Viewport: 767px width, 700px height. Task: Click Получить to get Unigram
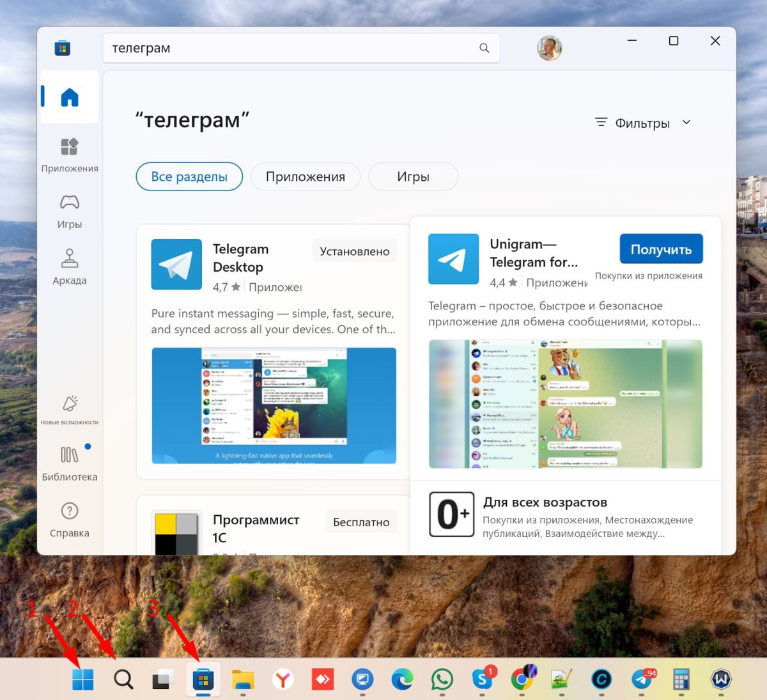[661, 249]
